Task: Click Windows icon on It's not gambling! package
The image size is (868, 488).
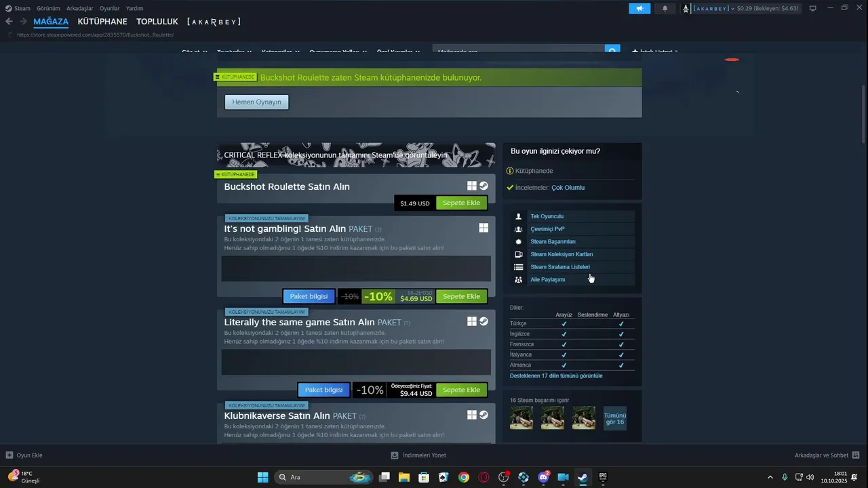Action: [484, 228]
